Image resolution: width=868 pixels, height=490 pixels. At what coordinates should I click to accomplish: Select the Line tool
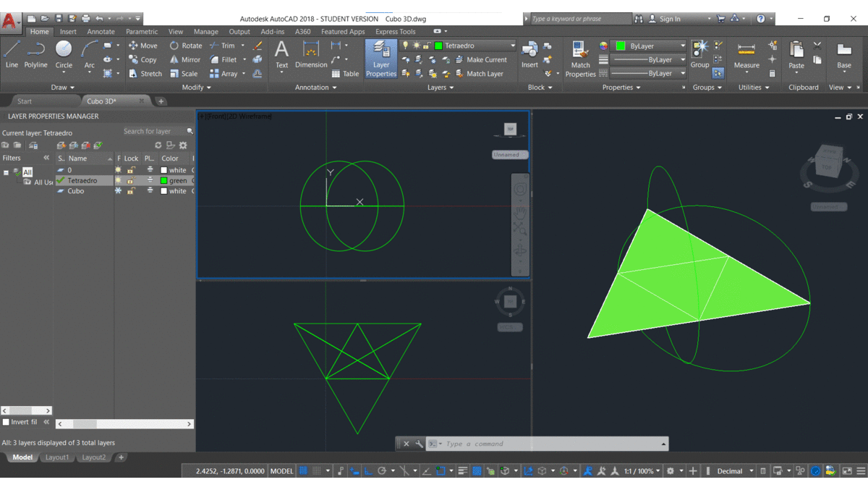12,55
